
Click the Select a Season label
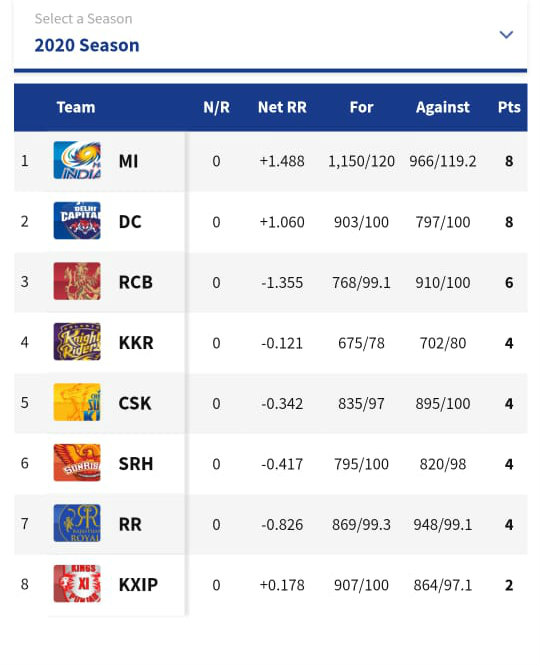coord(83,19)
